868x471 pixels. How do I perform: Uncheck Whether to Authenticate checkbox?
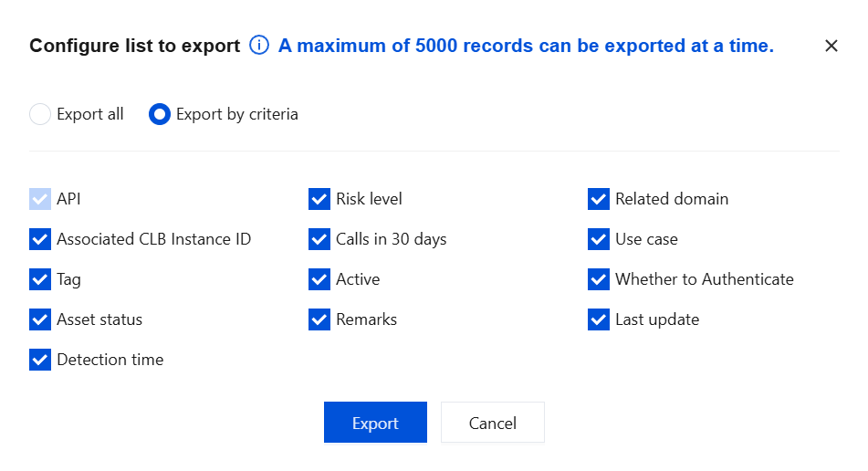click(599, 279)
